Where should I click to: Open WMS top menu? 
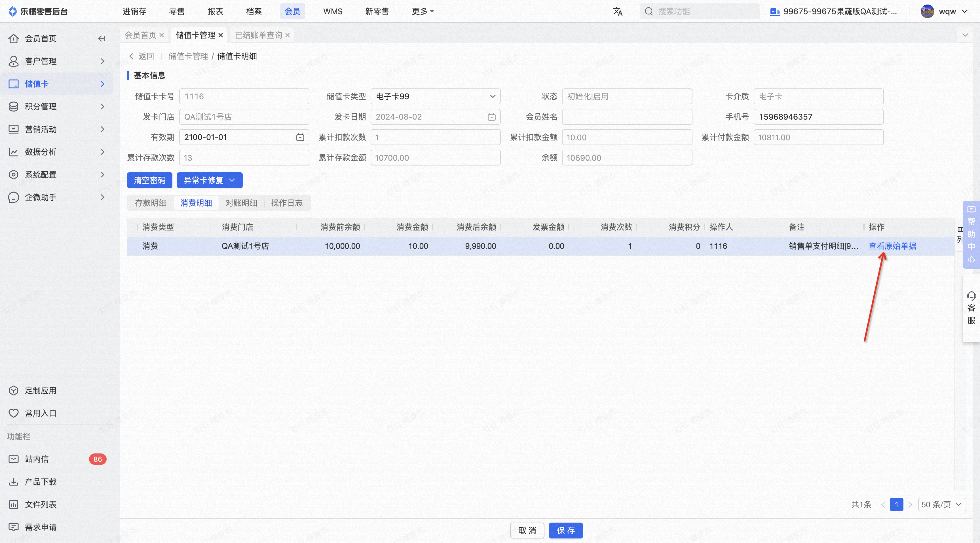coord(333,11)
